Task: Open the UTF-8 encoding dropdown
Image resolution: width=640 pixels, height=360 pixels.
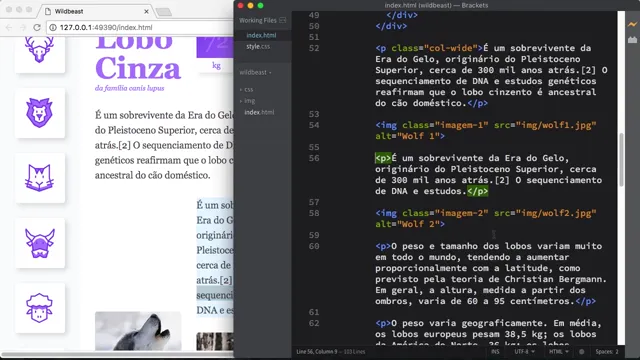Action: point(524,351)
